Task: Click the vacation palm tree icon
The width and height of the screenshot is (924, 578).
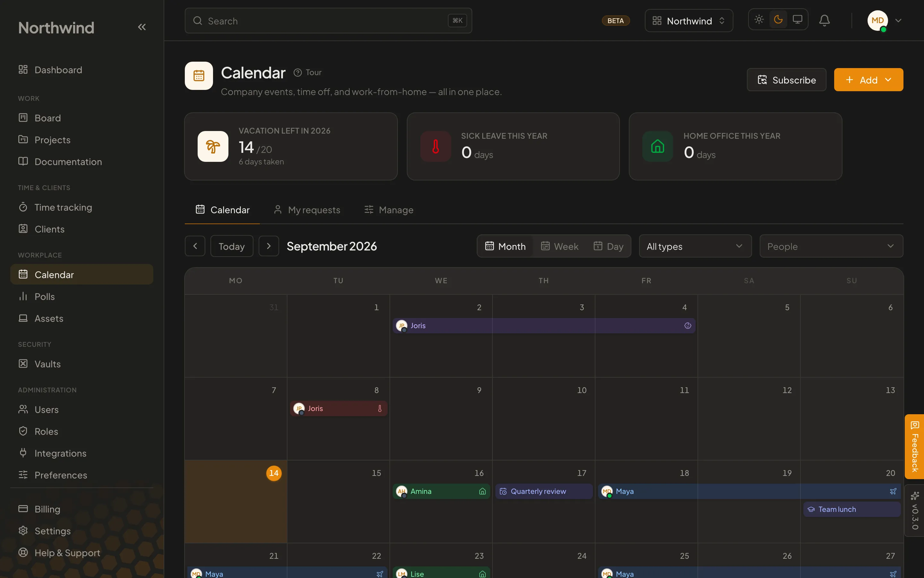Action: click(x=213, y=146)
